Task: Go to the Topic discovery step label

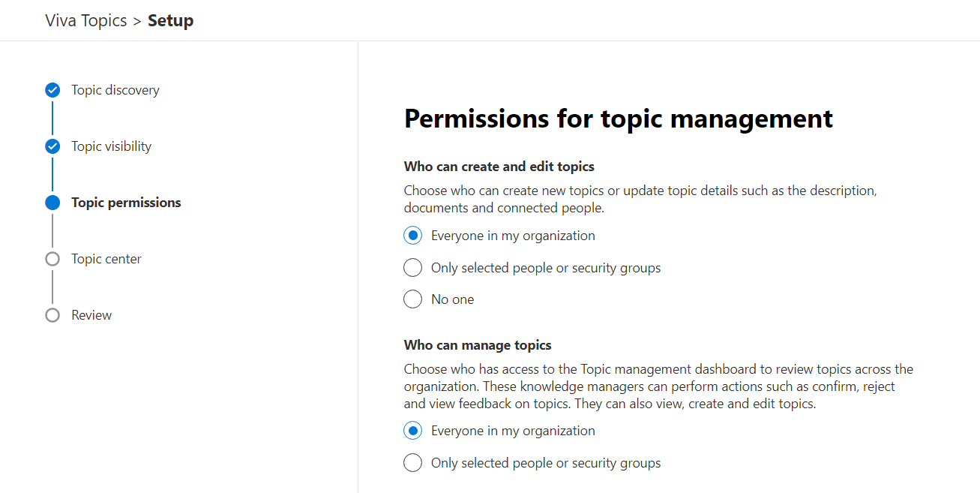Action: (115, 90)
